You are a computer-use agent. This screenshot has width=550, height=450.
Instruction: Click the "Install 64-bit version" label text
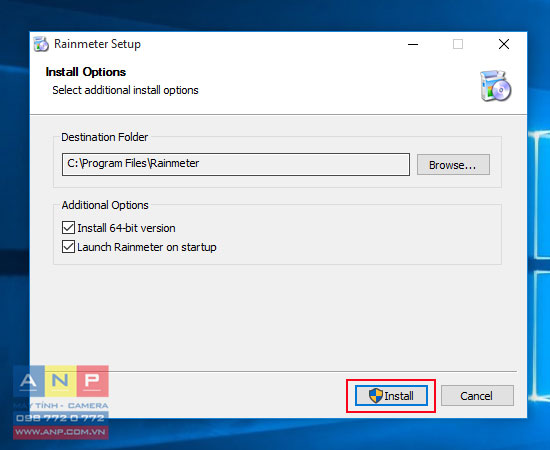pos(126,228)
